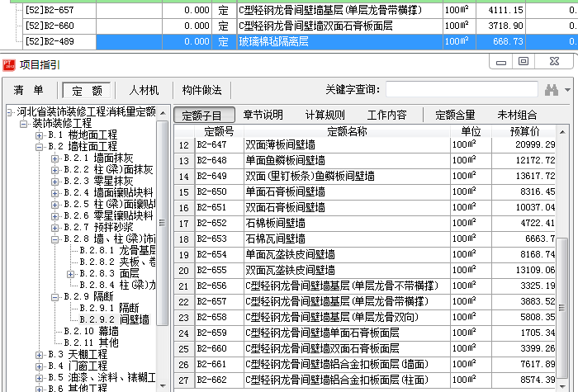This screenshot has width=578, height=392.
Task: Open the 人材机 tab
Action: [x=144, y=90]
